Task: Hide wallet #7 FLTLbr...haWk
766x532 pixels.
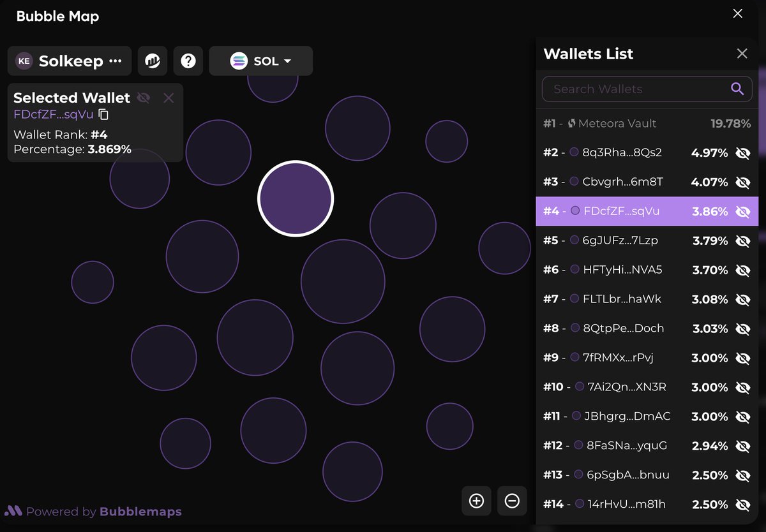Action: (x=742, y=299)
